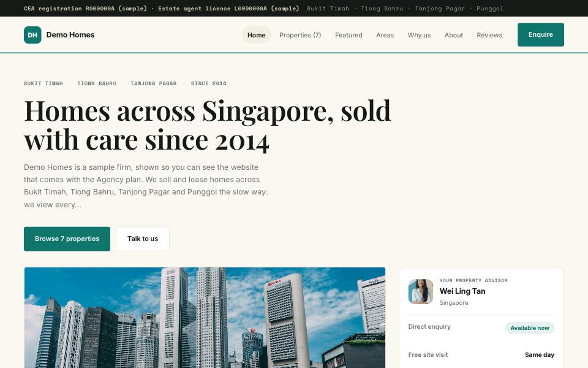Screen dimensions: 588x368
Task: Click the DH logo icon
Action: click(32, 35)
